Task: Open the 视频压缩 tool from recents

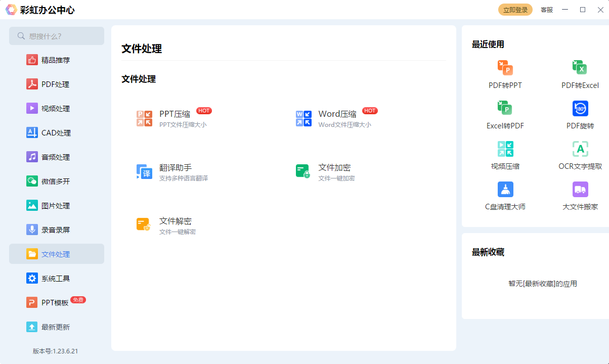Action: tap(504, 154)
